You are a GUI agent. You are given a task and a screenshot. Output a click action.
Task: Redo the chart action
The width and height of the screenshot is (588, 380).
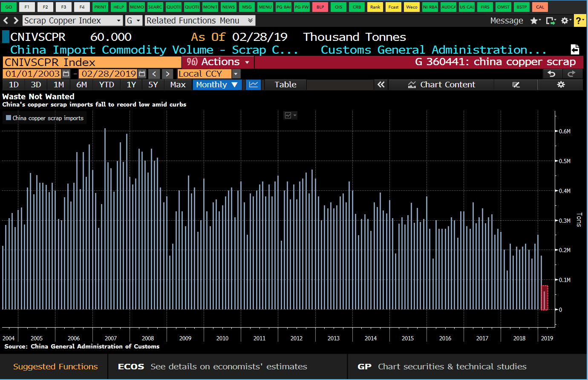[572, 74]
